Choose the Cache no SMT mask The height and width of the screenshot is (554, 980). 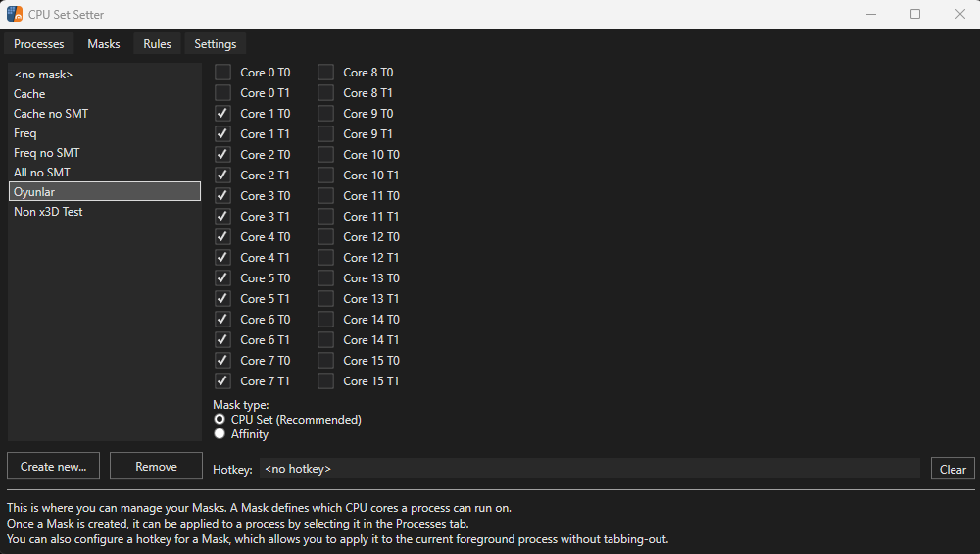pos(105,113)
